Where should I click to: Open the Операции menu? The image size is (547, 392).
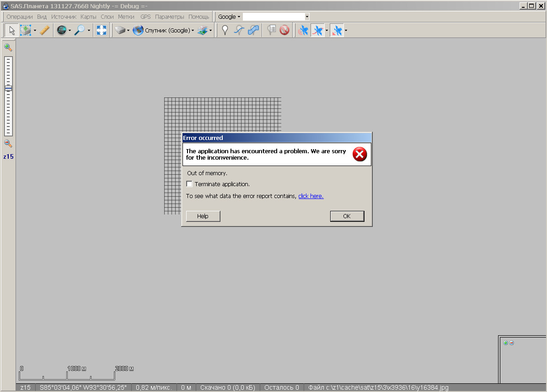point(19,16)
